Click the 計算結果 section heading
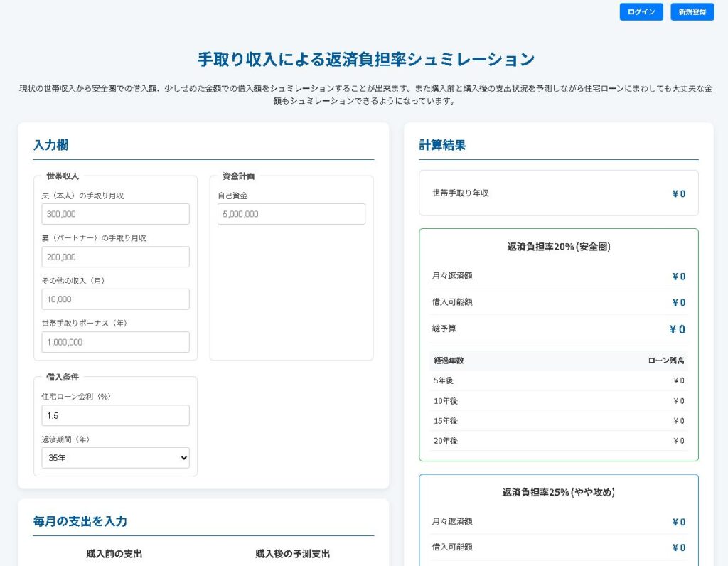728x566 pixels. click(x=442, y=146)
